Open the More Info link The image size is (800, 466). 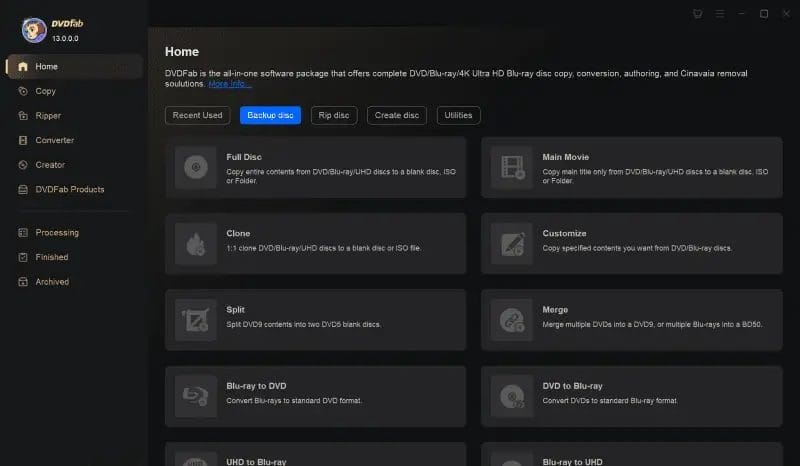coord(230,84)
